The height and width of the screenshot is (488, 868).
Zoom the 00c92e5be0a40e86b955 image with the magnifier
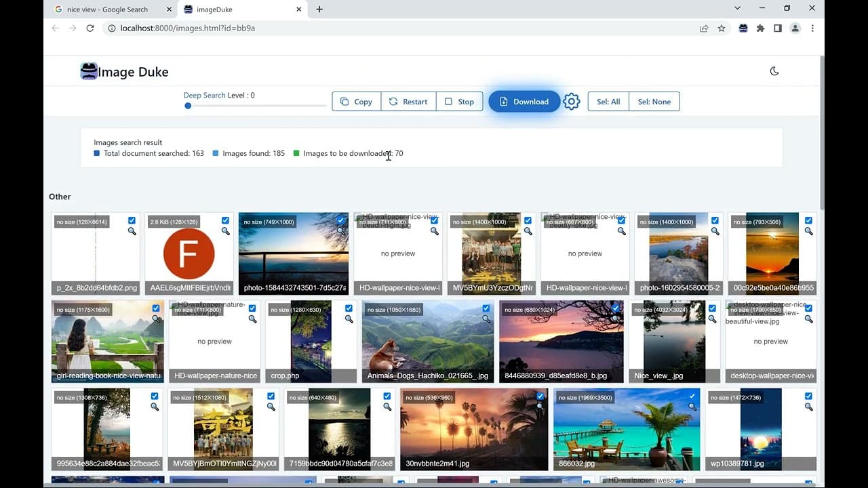tap(808, 231)
